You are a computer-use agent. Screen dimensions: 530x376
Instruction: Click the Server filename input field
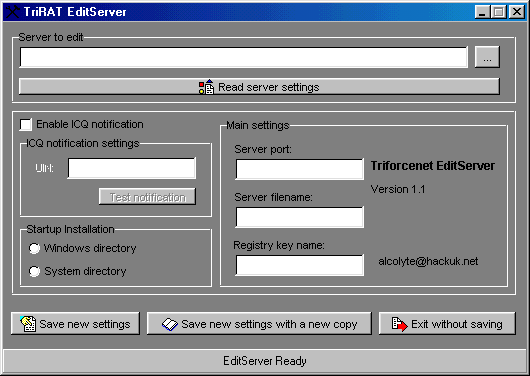coord(300,217)
